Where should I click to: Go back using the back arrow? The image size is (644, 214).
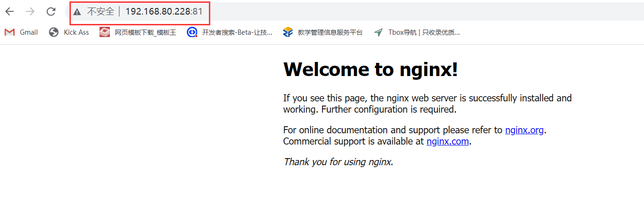(9, 12)
